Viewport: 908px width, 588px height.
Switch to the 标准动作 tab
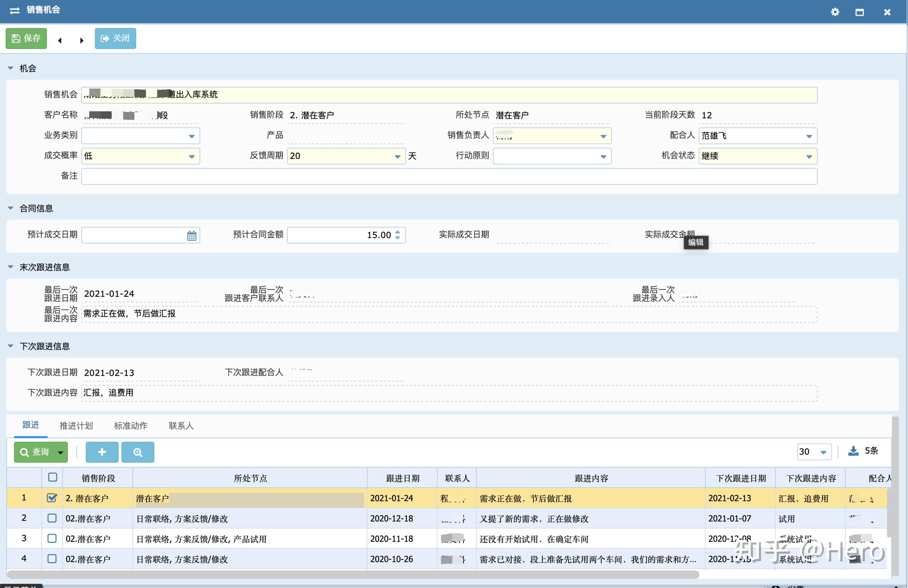click(131, 426)
